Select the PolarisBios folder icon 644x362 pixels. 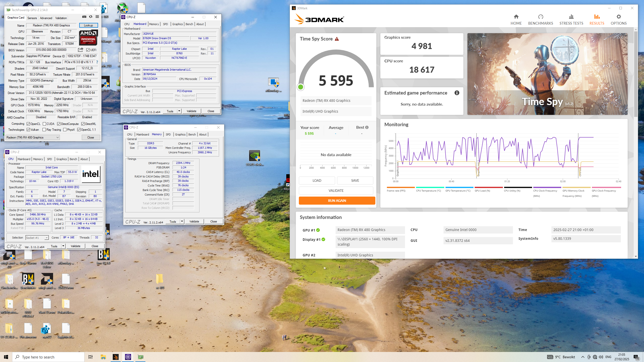pos(66,306)
